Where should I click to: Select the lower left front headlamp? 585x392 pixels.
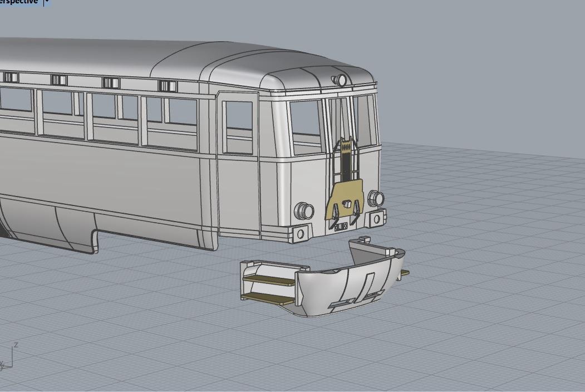tap(304, 211)
